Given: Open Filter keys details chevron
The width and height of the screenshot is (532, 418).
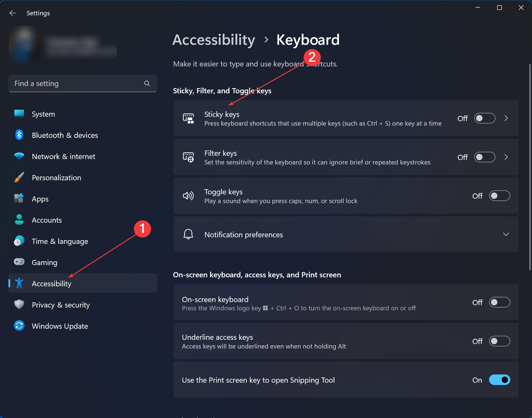Looking at the screenshot, I should (506, 157).
